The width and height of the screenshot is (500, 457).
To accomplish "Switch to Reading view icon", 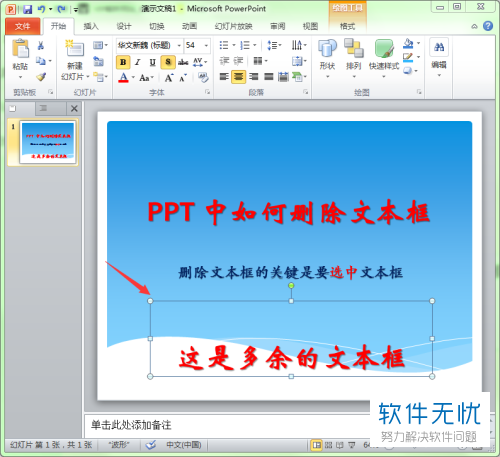I will click(340, 445).
